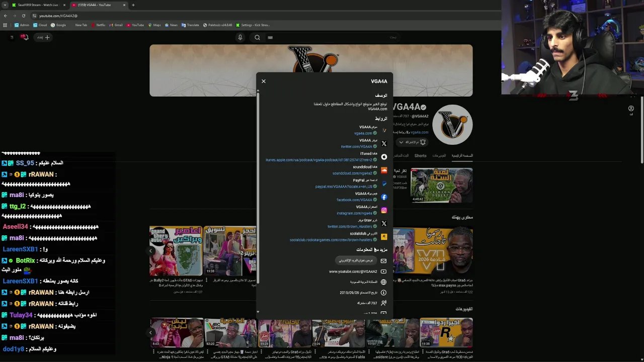Open the soundcloud.com/vga4a2 link
644x362 pixels.
(x=352, y=173)
